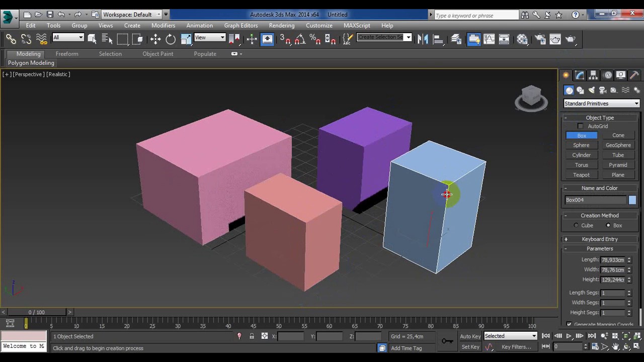Screen dimensions: 644x362
Task: Toggle Set Key mode
Action: tap(470, 347)
